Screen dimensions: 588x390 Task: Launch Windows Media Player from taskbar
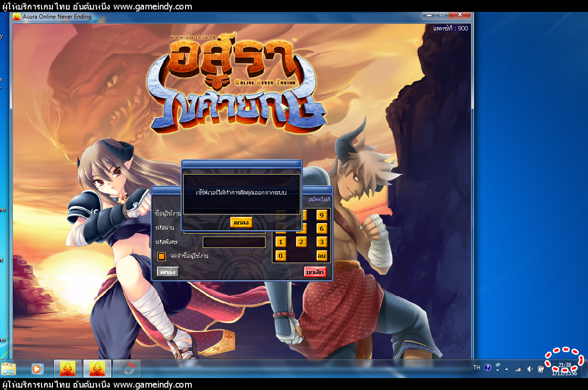(37, 369)
